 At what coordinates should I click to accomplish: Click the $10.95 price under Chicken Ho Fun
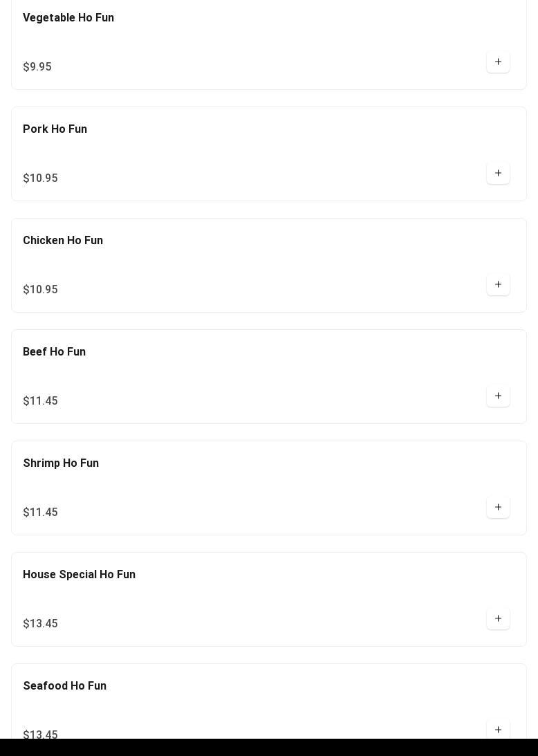coord(41,289)
